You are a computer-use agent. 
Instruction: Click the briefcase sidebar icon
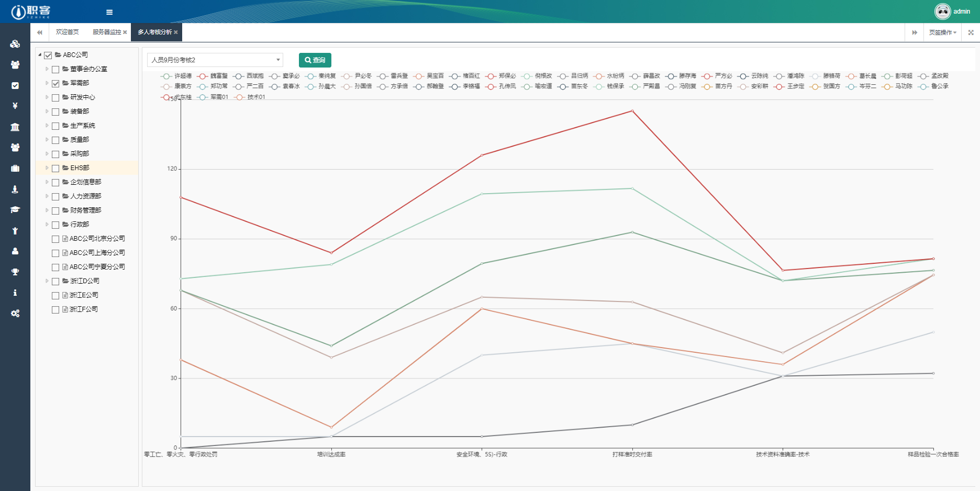[15, 168]
